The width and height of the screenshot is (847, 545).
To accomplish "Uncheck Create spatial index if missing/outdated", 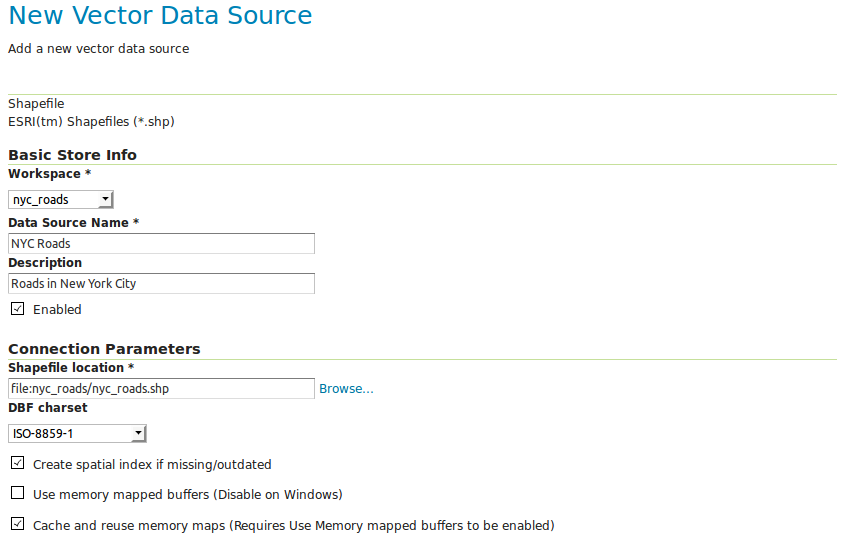I will click(17, 464).
